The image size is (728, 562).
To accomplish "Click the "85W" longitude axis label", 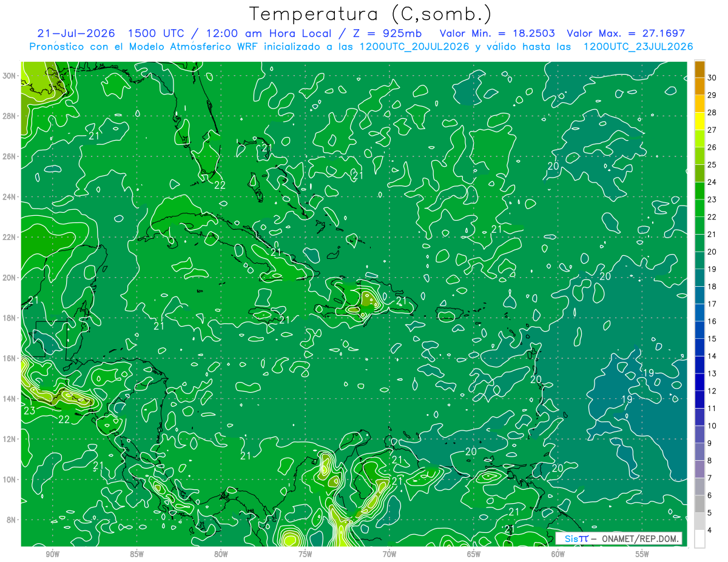I will [x=136, y=554].
